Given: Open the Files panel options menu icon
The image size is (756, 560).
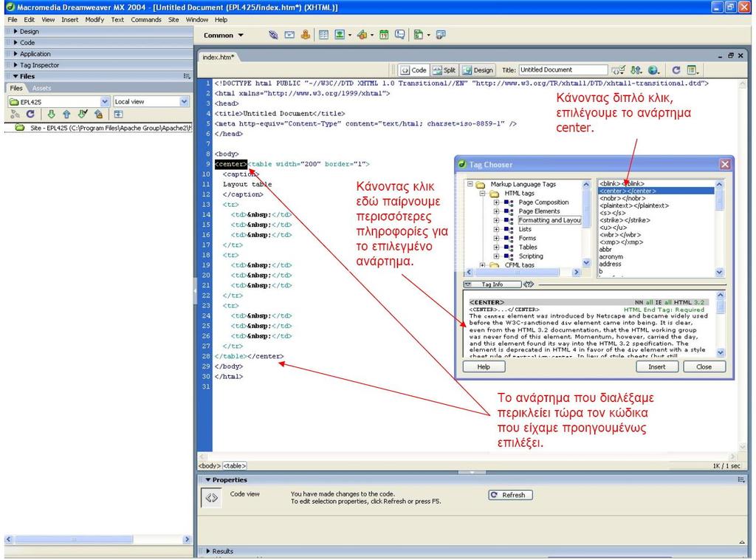Looking at the screenshot, I should pos(187,76).
